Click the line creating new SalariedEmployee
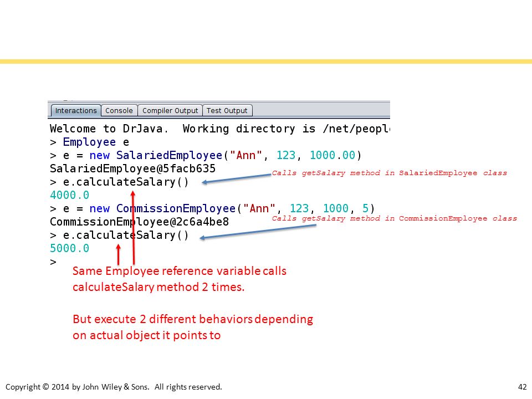 [x=206, y=155]
